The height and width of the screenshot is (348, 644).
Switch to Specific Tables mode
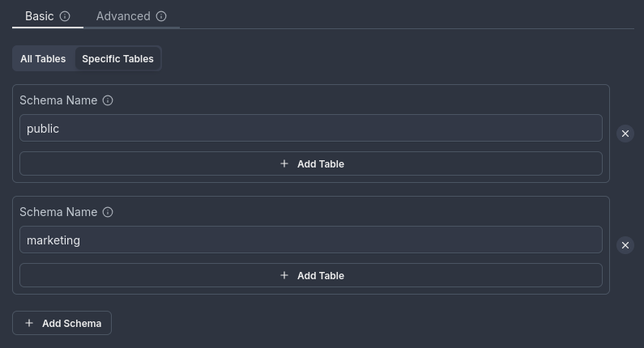pyautogui.click(x=117, y=59)
